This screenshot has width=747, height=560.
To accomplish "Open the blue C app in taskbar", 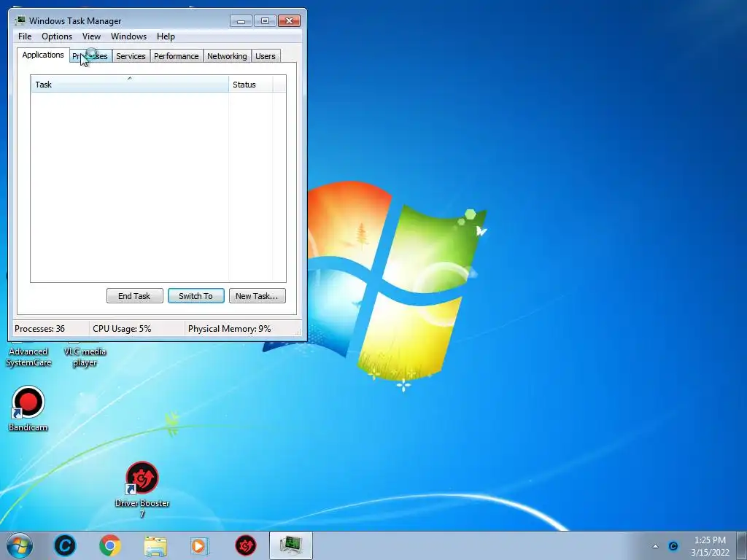I will pos(65,545).
